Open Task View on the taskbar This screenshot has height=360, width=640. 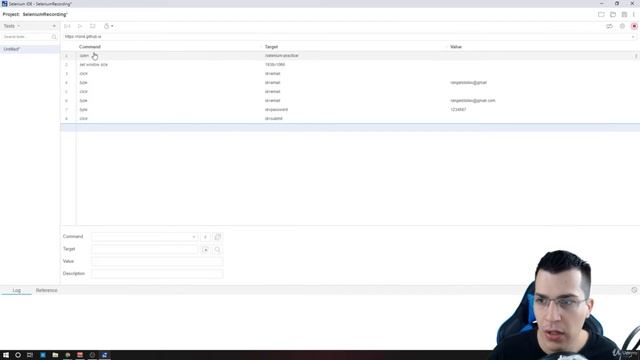(x=30, y=355)
